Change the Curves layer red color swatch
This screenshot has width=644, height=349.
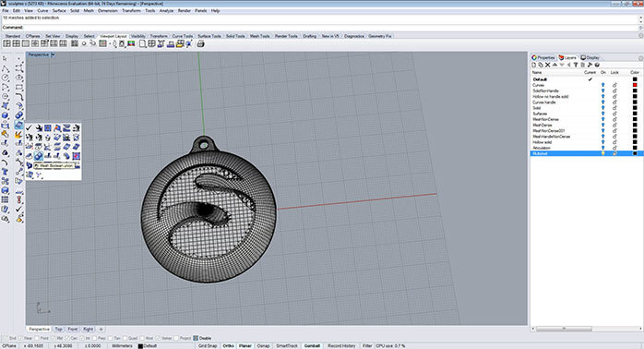[635, 85]
